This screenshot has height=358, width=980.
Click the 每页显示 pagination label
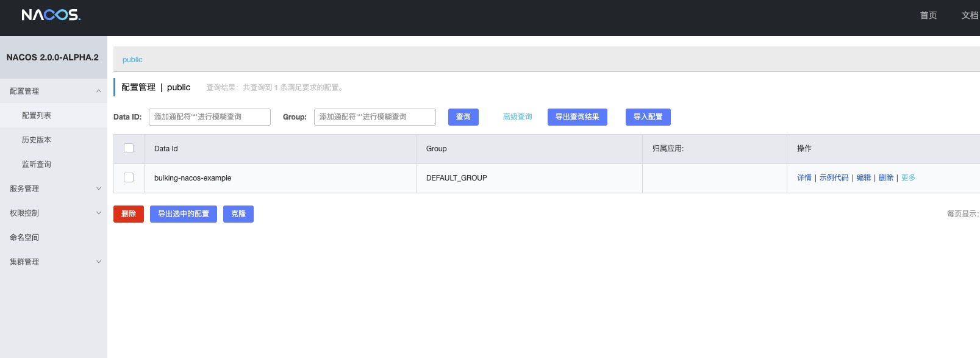point(963,214)
